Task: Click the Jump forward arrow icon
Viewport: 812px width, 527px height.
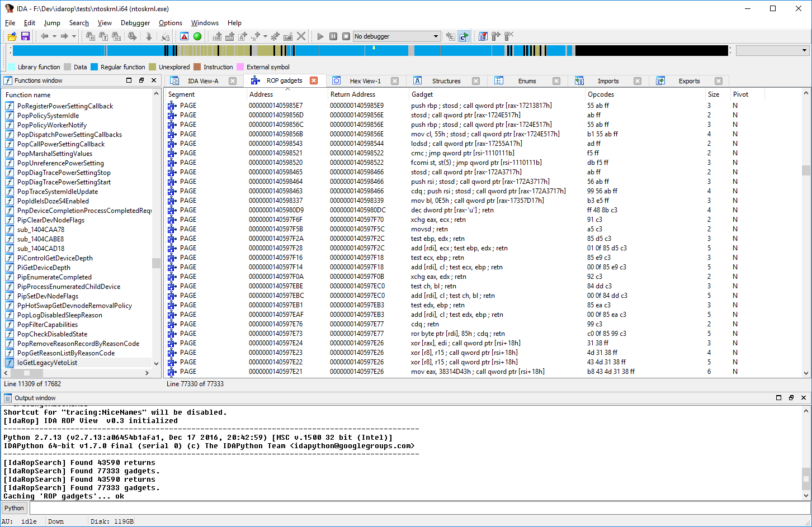Action: click(x=64, y=36)
